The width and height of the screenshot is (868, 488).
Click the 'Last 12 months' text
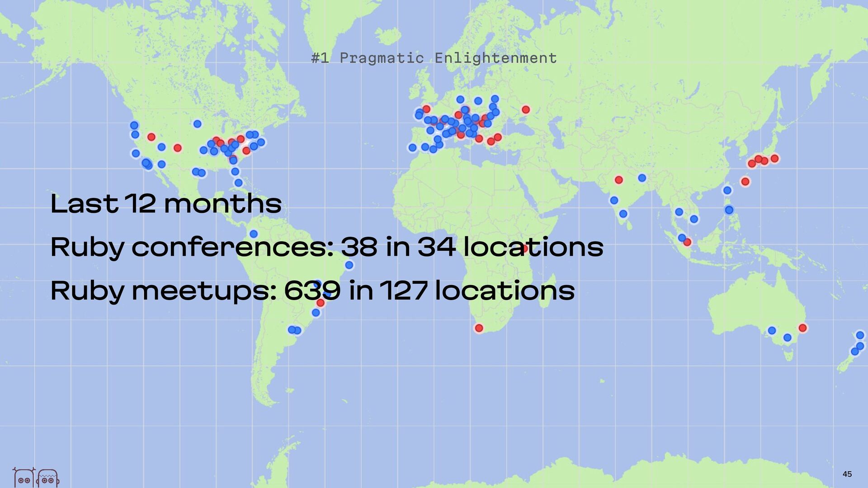point(166,204)
